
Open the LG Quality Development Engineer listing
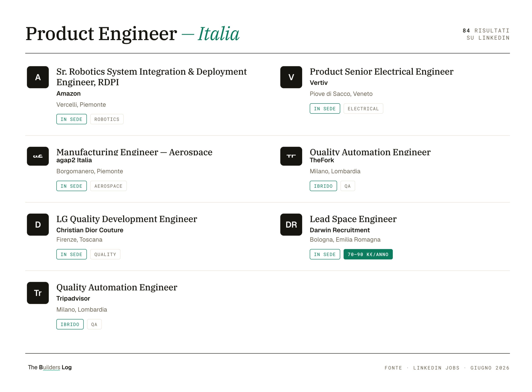point(127,219)
